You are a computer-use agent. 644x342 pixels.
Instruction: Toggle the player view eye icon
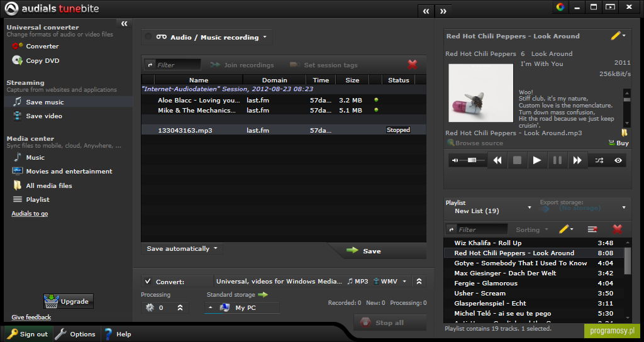[x=618, y=160]
